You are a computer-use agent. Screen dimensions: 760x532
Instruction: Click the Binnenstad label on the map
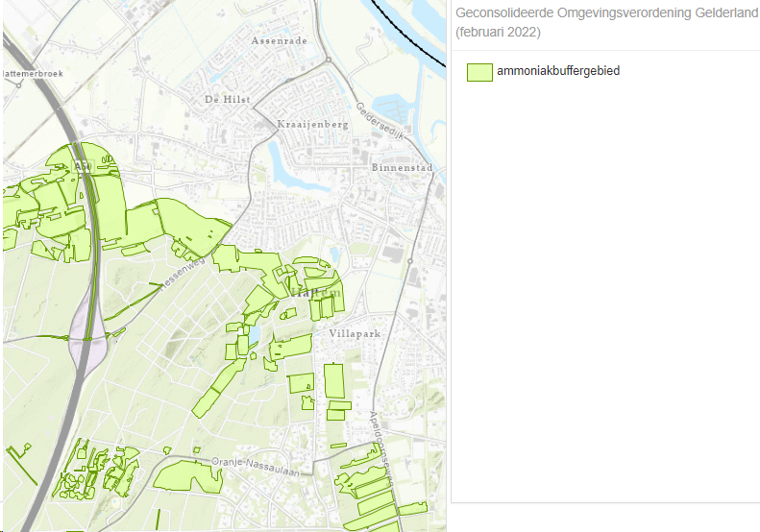pyautogui.click(x=403, y=168)
